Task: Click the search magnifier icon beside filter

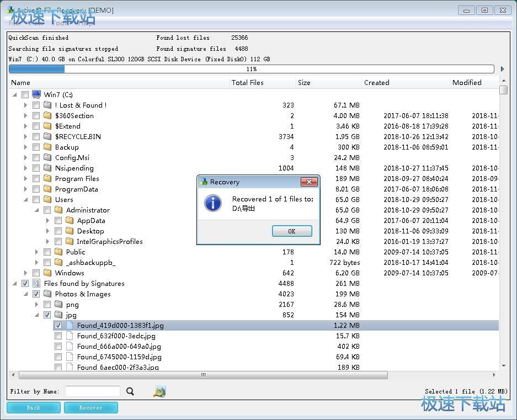Action: click(x=130, y=391)
